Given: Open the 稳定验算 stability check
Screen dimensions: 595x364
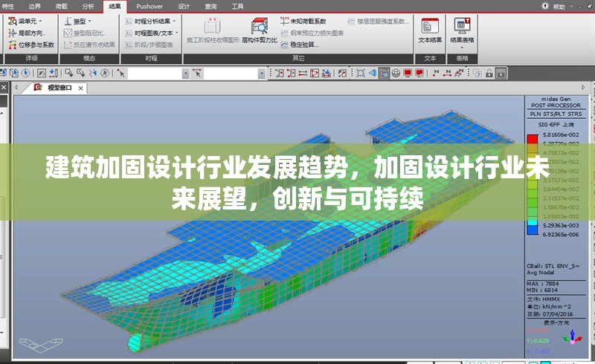Looking at the screenshot, I should click(300, 45).
